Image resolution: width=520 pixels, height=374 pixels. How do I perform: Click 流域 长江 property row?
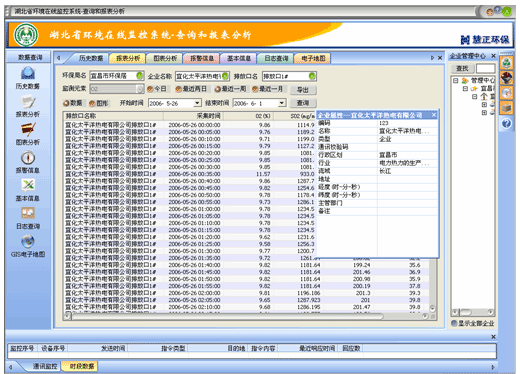[x=377, y=171]
